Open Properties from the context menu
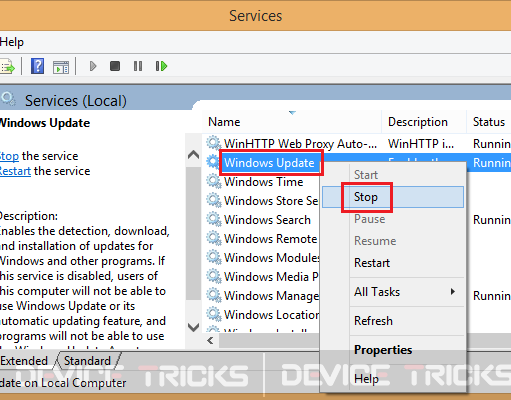 [x=383, y=350]
